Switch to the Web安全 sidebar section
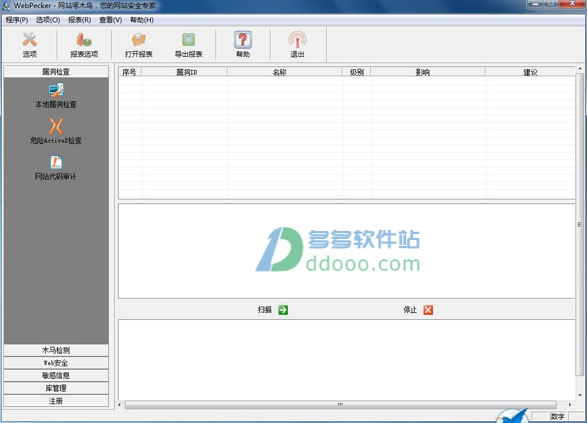 [x=56, y=363]
